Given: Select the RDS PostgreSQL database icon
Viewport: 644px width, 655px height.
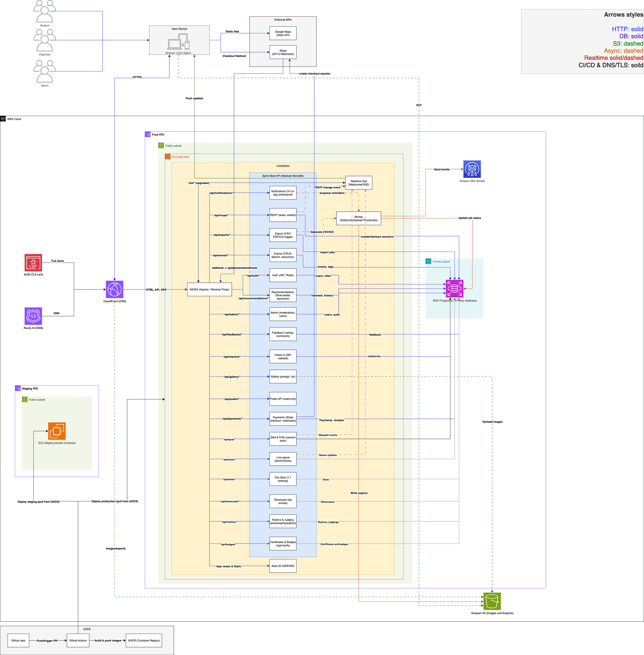Looking at the screenshot, I should 455,288.
